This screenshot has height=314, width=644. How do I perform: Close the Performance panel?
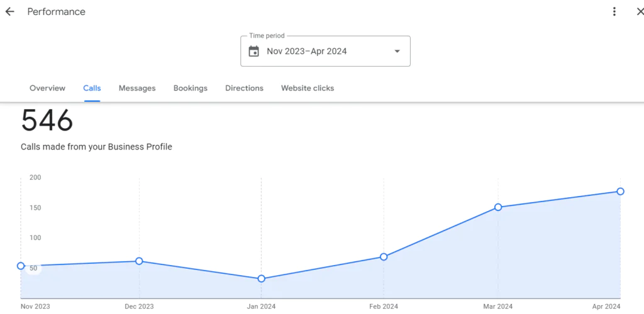(x=640, y=12)
